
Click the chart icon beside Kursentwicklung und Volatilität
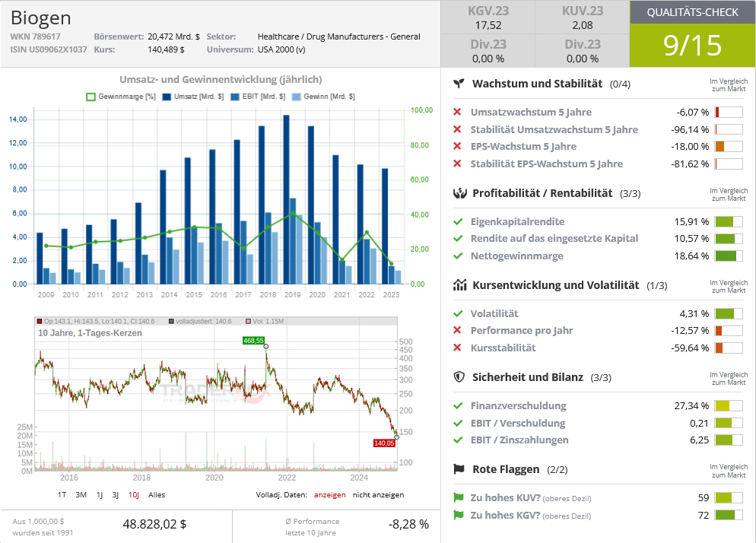point(460,285)
